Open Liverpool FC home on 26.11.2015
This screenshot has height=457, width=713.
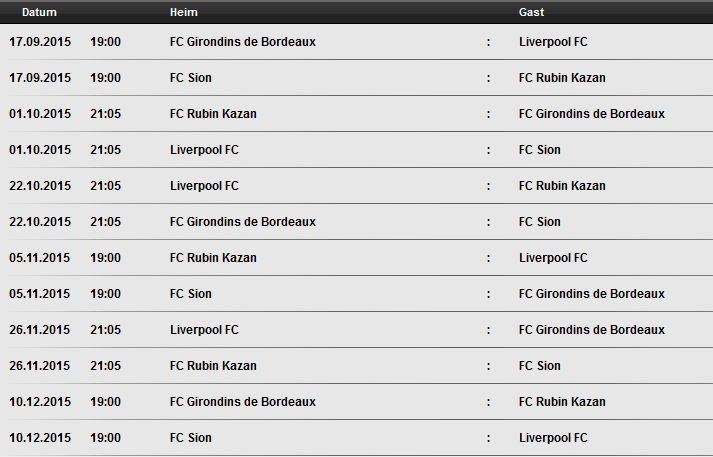204,330
